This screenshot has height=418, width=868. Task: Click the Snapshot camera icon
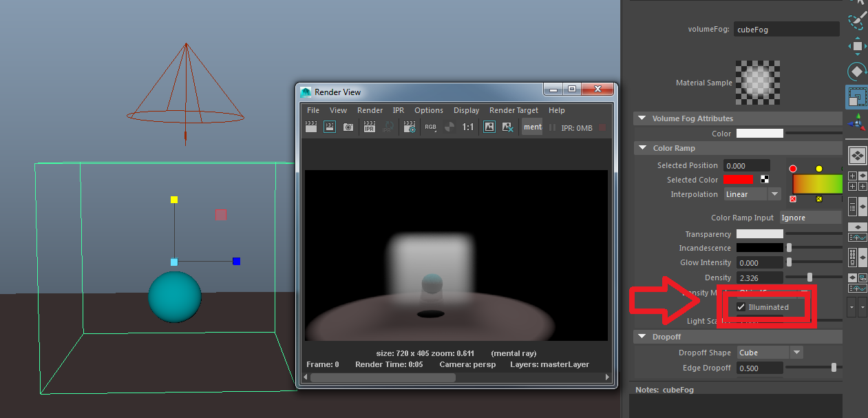[x=348, y=127]
